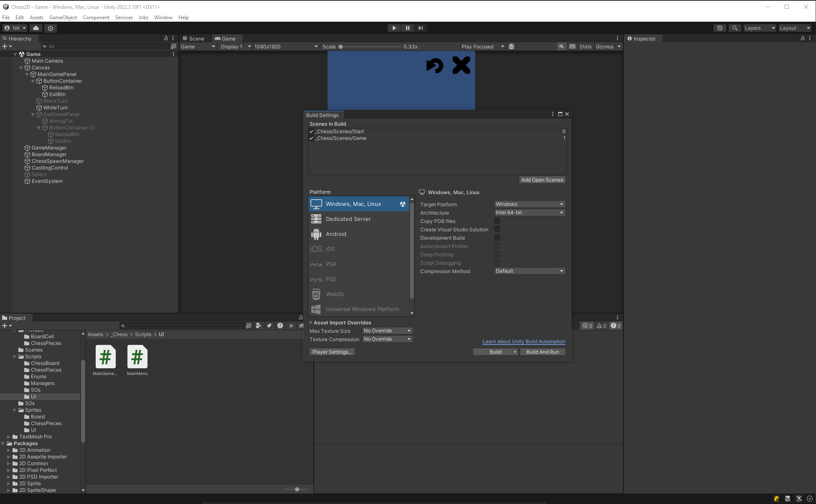Click the Project favorites star icon
The height and width of the screenshot is (504, 816).
point(291,326)
